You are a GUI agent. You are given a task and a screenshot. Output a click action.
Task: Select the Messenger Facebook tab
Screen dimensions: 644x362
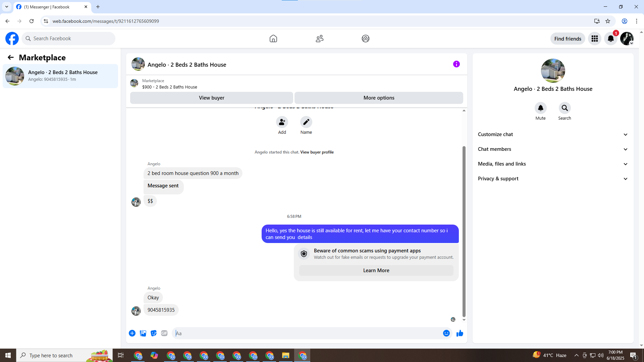52,7
